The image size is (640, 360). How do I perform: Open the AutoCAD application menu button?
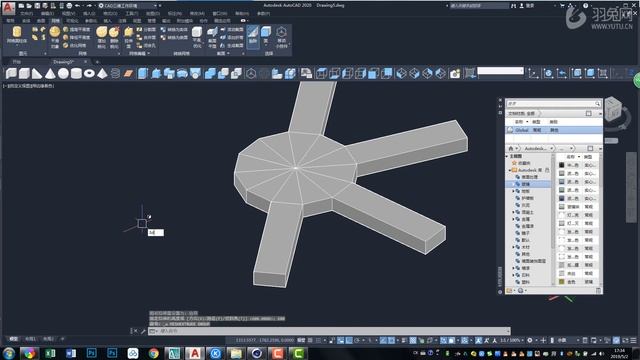pyautogui.click(x=8, y=7)
